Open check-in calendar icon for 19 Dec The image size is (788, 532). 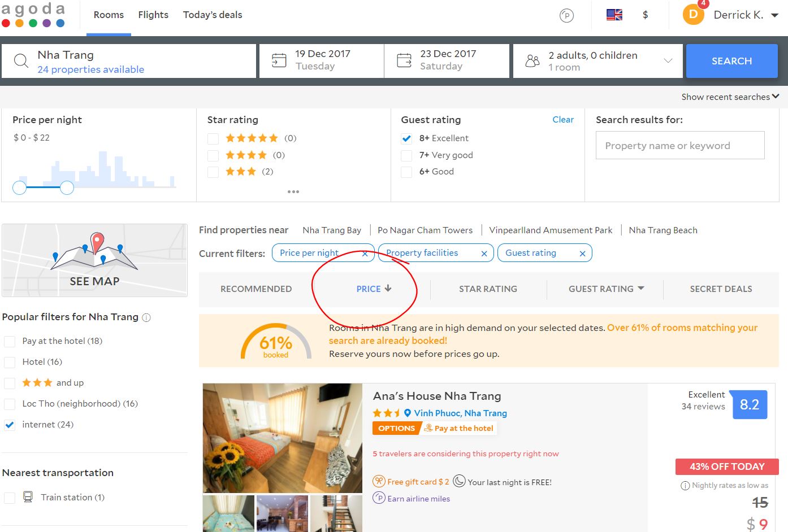tap(279, 60)
